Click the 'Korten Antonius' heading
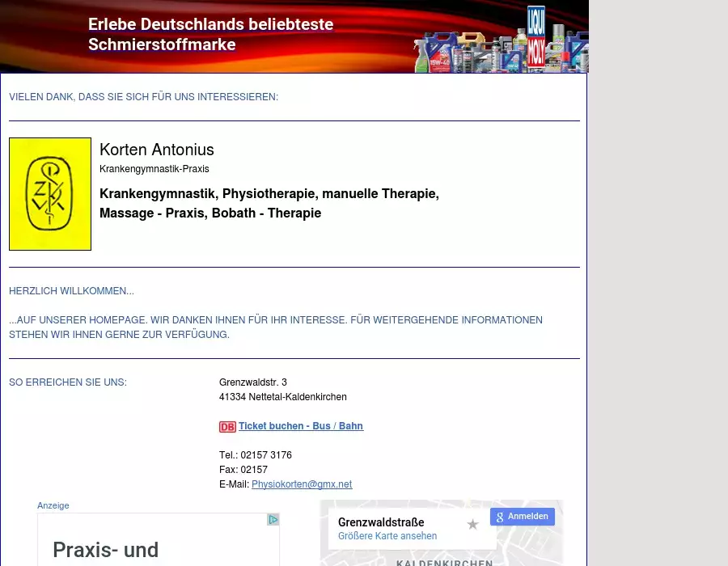 [157, 150]
